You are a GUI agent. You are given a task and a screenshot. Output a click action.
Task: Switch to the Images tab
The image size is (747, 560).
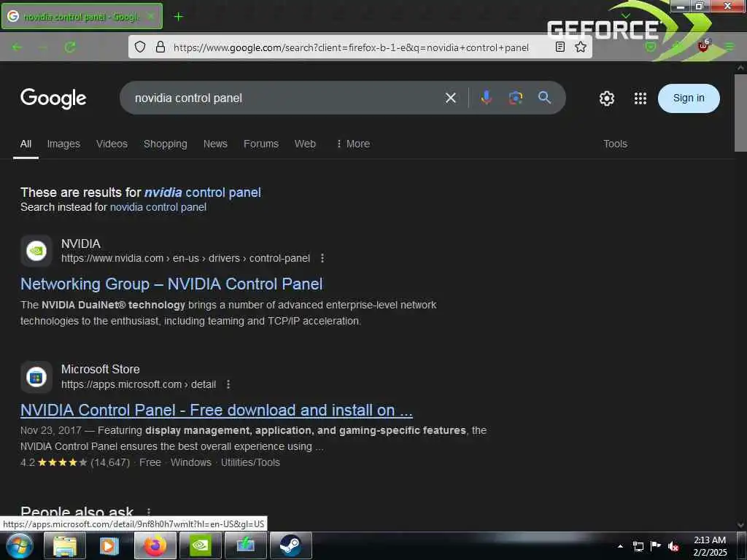pos(63,144)
